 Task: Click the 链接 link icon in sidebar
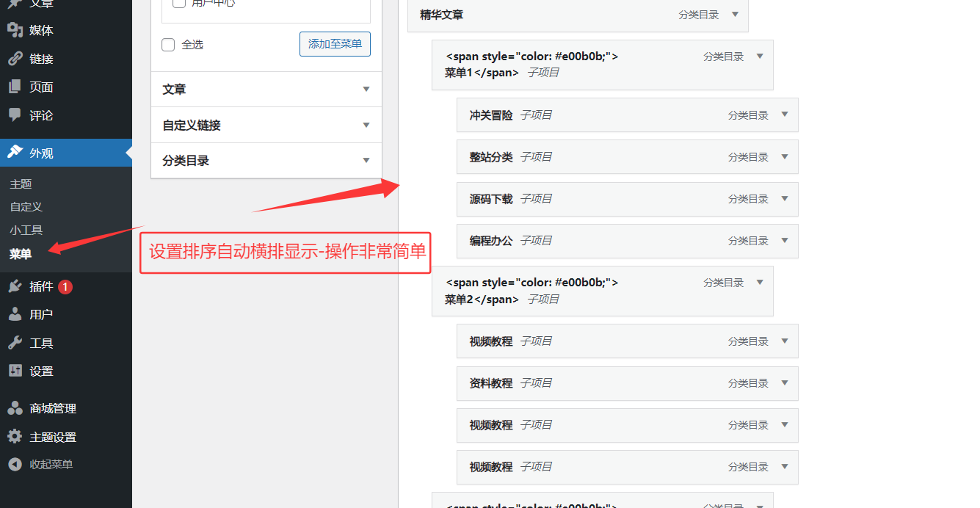tap(15, 59)
